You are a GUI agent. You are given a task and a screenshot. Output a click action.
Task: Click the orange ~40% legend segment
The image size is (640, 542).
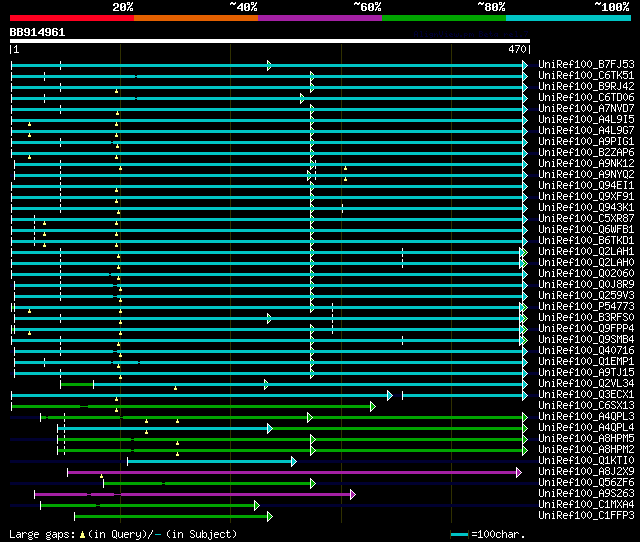tap(196, 18)
